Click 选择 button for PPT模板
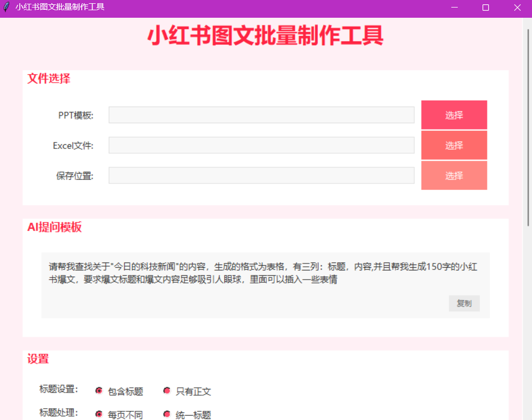The image size is (532, 420). tap(454, 115)
